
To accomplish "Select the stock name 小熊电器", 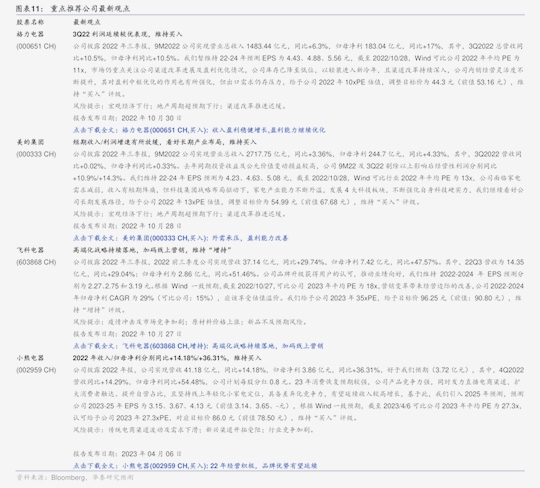I will click(30, 358).
